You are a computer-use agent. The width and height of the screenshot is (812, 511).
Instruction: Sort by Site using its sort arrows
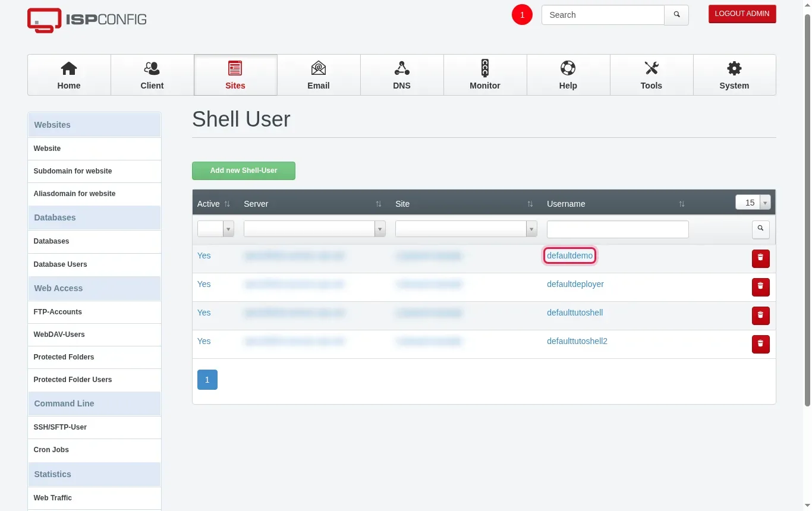click(530, 204)
